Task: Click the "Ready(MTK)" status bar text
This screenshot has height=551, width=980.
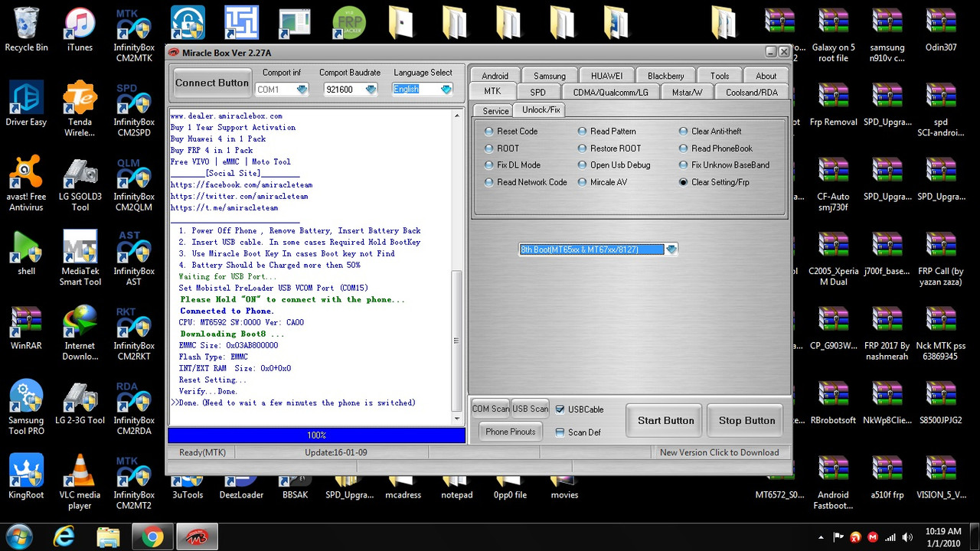Action: click(203, 452)
